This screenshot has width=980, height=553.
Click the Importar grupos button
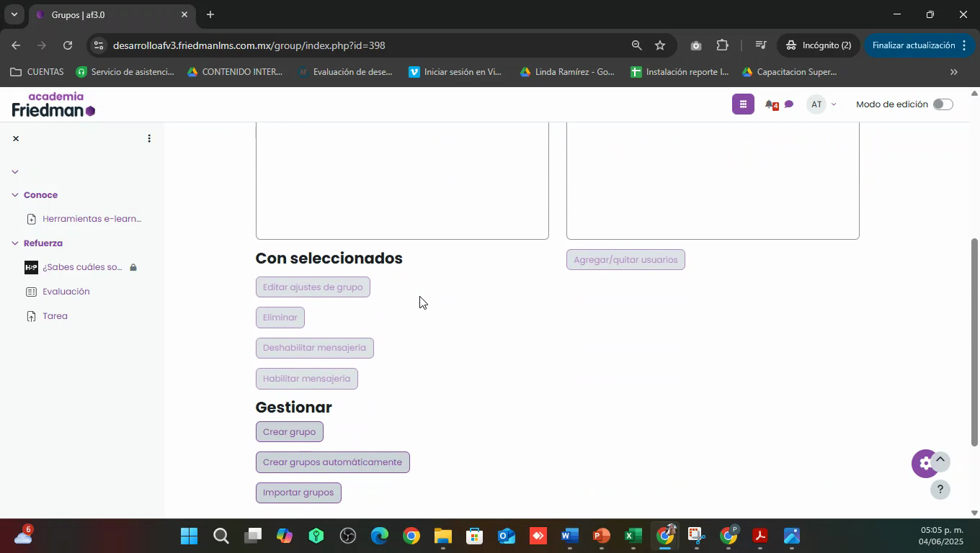point(298,493)
